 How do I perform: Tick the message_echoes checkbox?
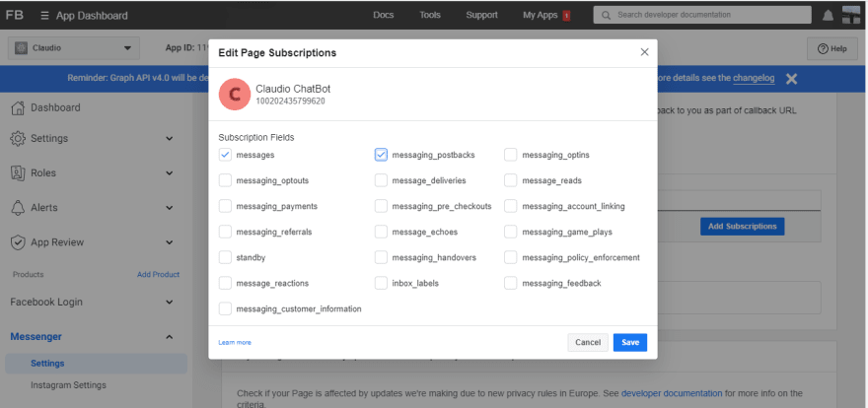[x=381, y=232]
